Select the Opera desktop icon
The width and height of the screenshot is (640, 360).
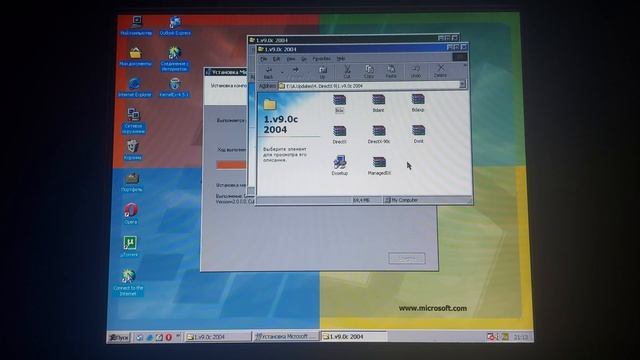click(x=131, y=213)
